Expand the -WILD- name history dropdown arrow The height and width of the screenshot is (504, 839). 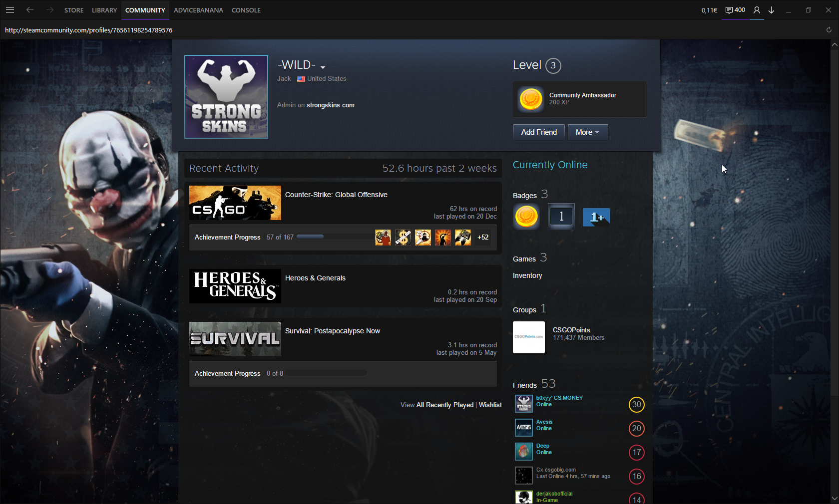coord(323,67)
